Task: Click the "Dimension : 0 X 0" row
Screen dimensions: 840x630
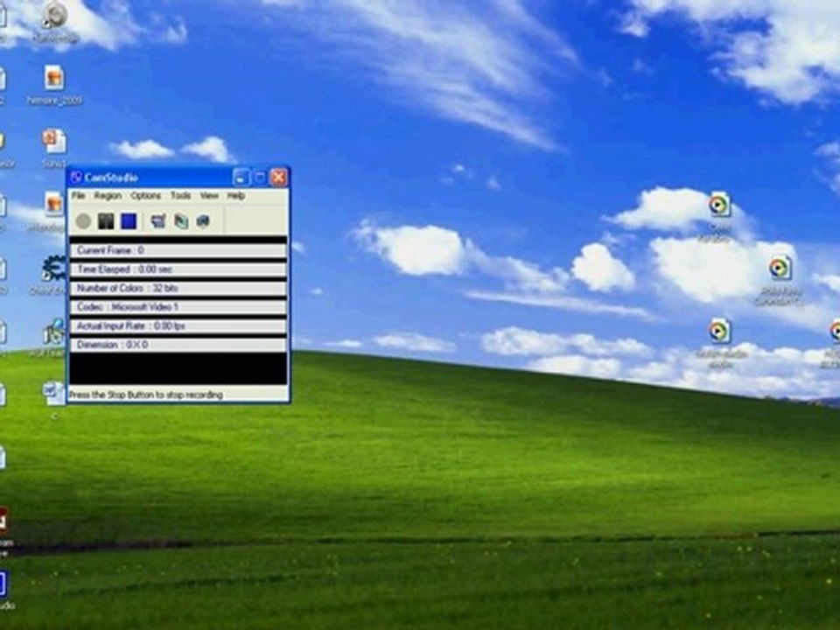Action: [178, 345]
